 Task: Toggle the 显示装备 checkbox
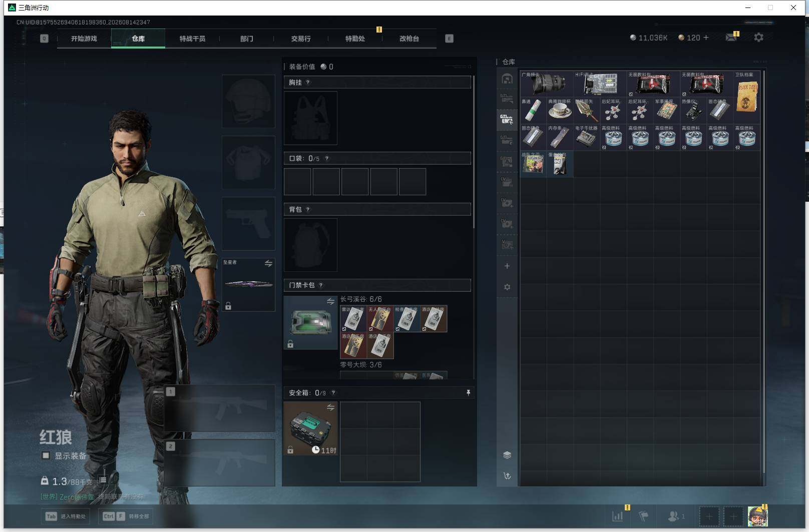46,455
